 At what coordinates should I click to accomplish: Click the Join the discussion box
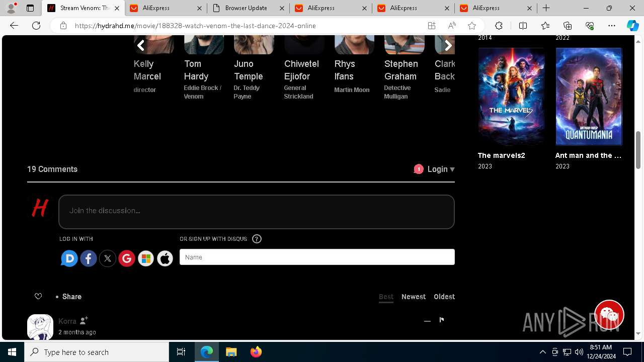257,212
